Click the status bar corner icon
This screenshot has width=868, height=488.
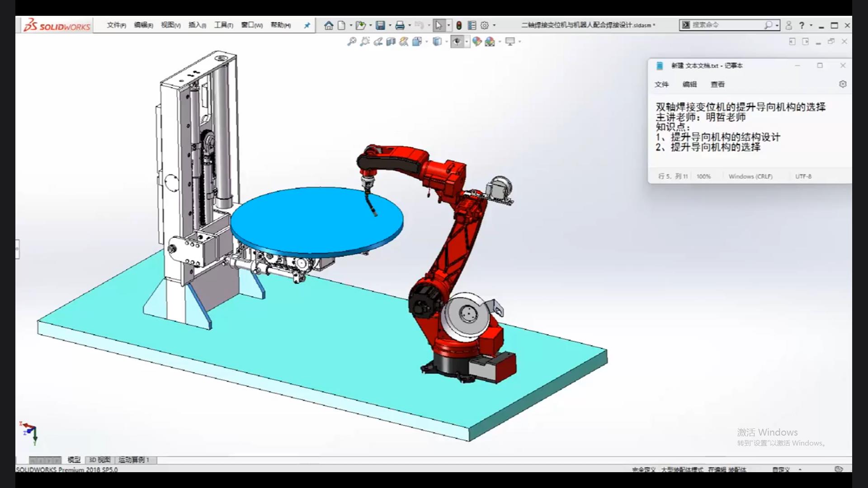pyautogui.click(x=839, y=469)
